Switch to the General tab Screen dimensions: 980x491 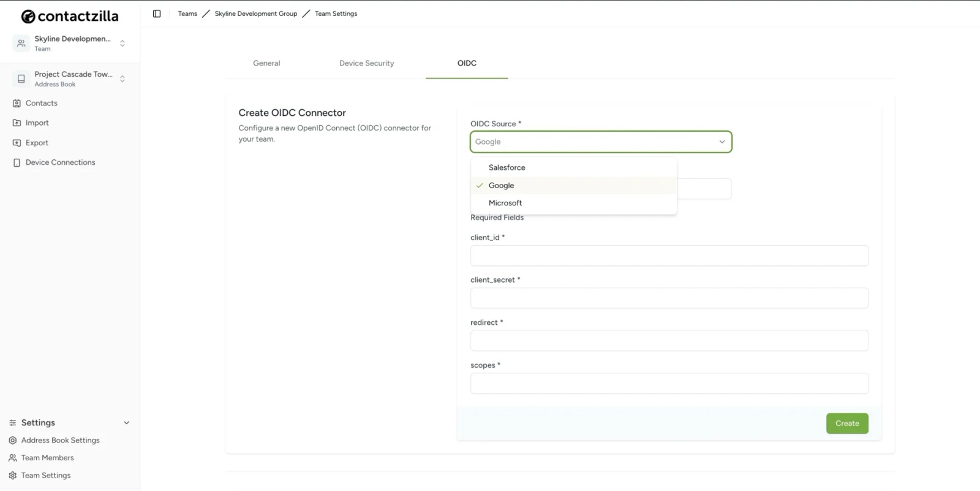coord(266,63)
